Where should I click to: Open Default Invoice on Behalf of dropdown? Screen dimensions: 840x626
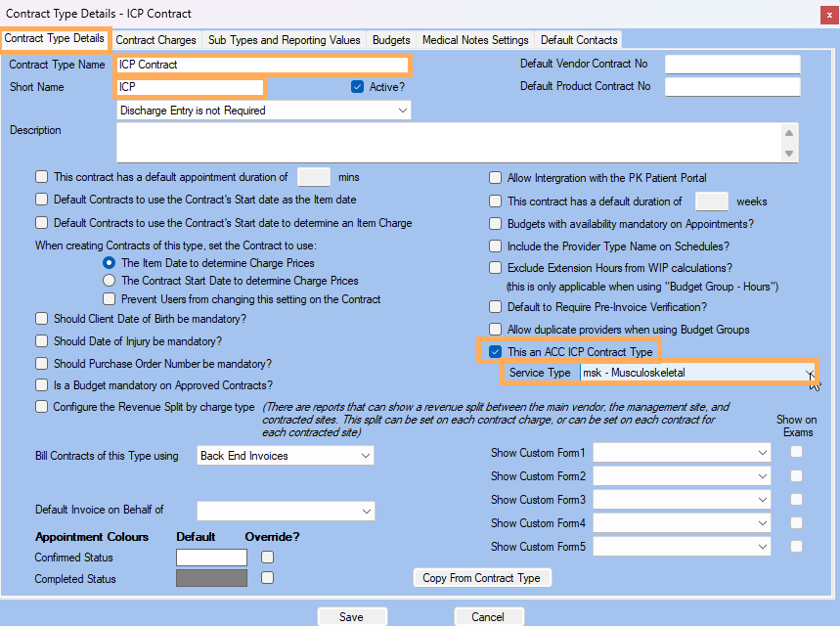click(x=286, y=511)
